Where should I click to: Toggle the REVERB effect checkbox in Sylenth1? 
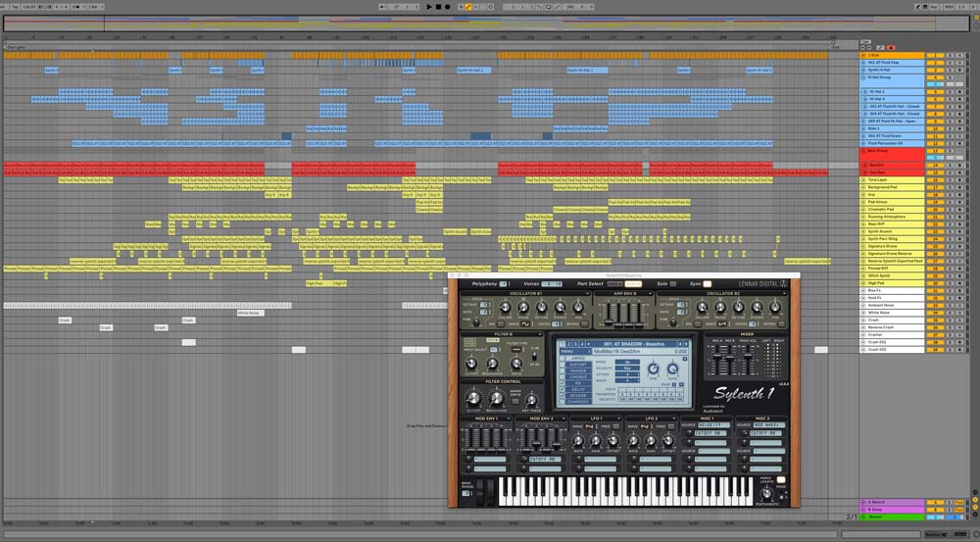click(x=563, y=394)
